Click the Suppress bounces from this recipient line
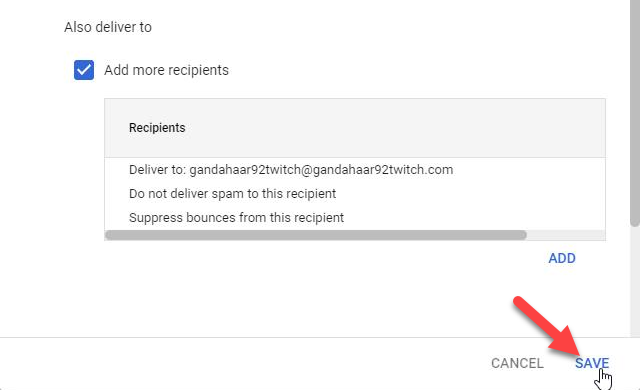 [x=236, y=217]
